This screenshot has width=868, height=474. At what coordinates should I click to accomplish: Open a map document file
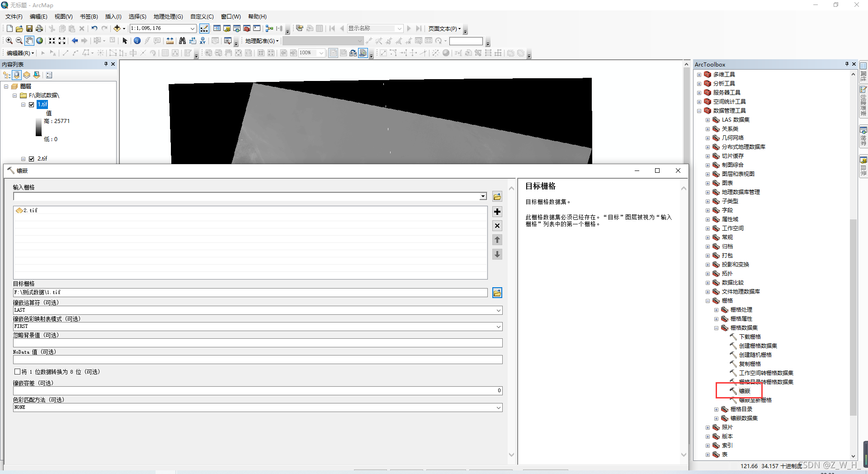[19, 28]
